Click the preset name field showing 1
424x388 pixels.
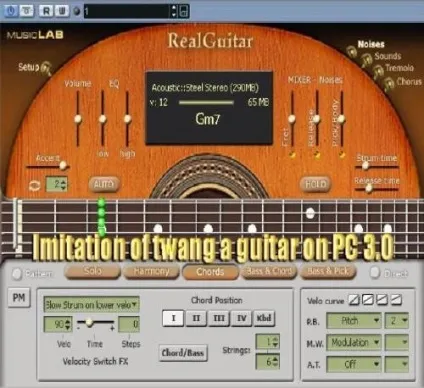[127, 11]
